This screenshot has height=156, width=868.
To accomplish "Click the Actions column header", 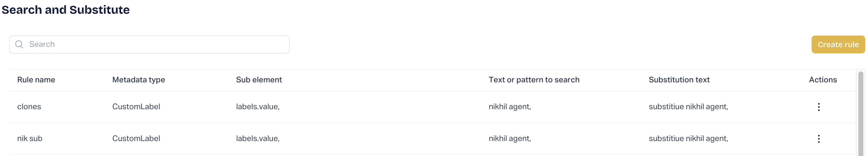I will tap(823, 80).
